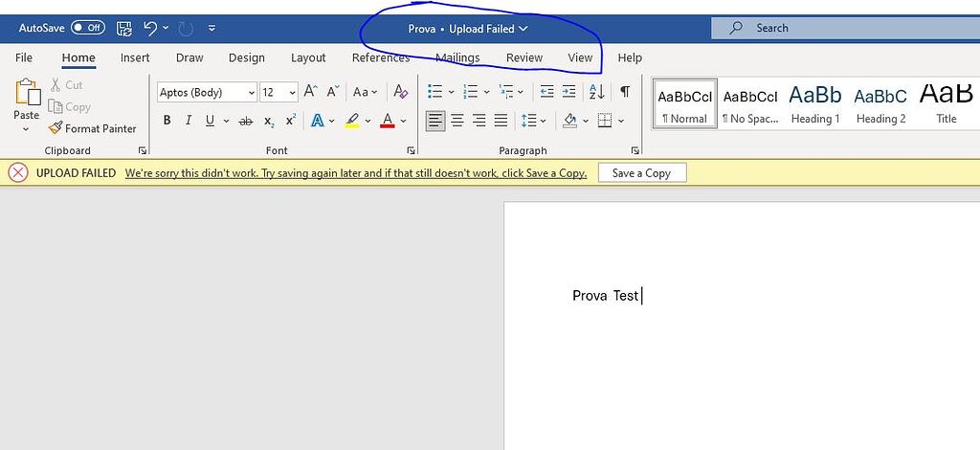The height and width of the screenshot is (450, 980).
Task: Apply red font color
Action: (388, 121)
